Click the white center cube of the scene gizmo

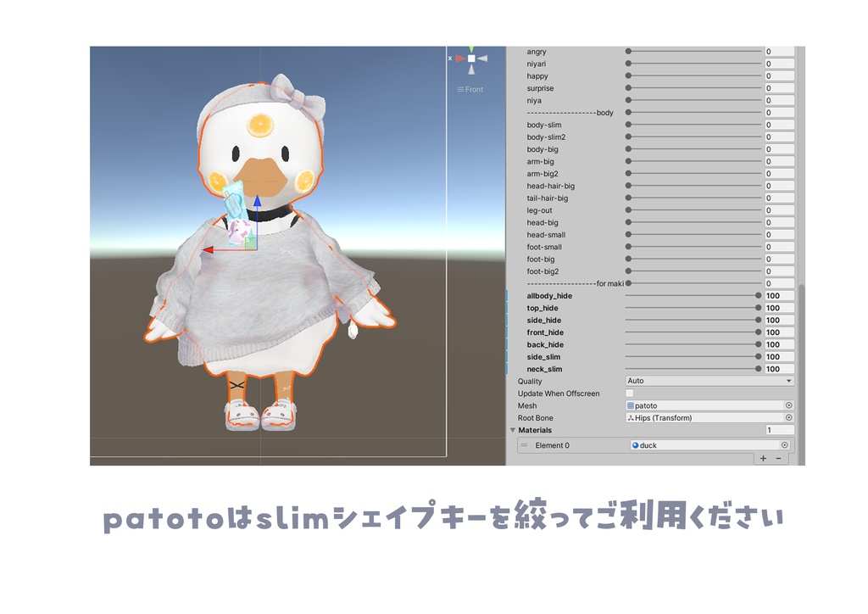[x=471, y=59]
